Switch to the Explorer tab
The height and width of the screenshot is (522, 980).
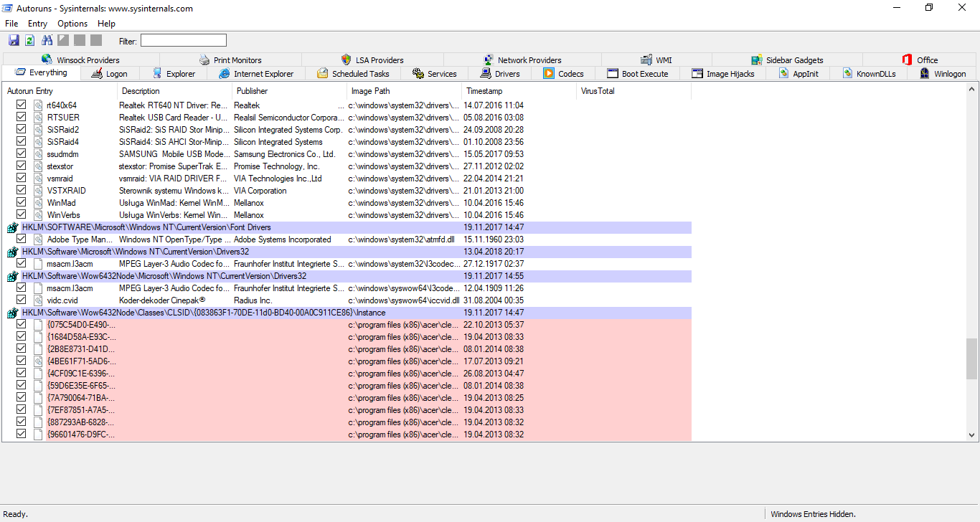(174, 73)
